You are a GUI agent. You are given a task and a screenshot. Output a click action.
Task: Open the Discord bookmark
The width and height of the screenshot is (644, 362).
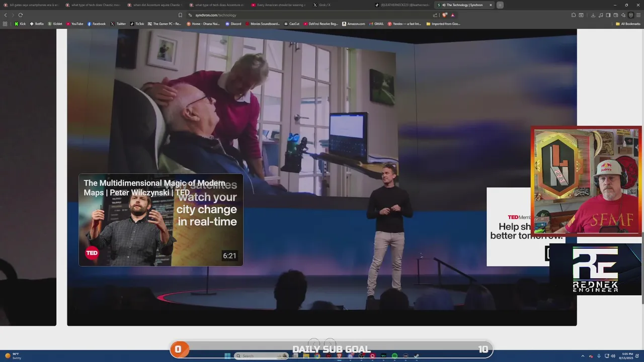(233, 24)
